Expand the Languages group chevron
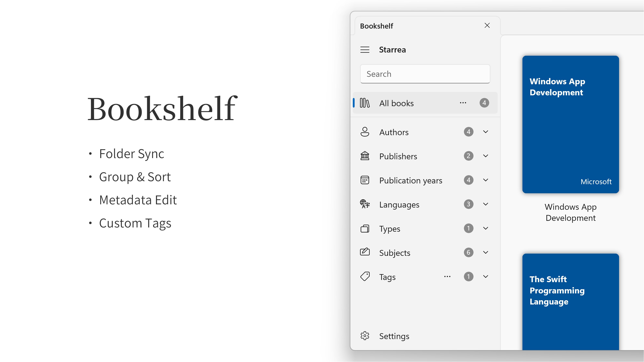The height and width of the screenshot is (362, 644). [485, 204]
